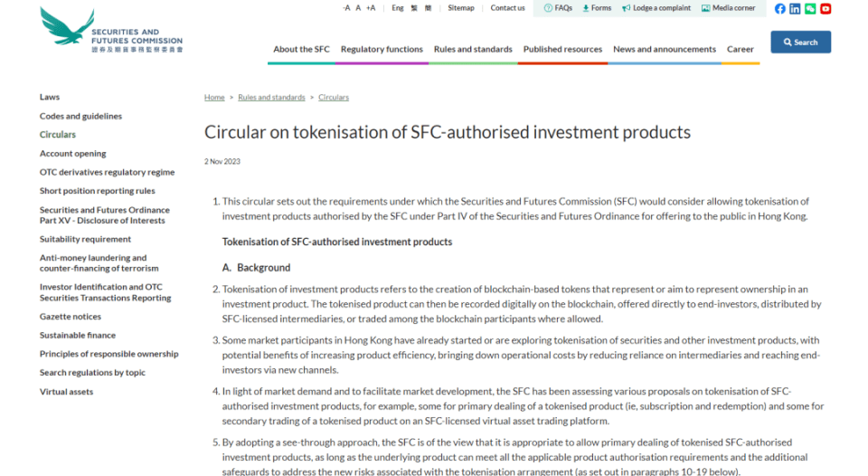Screen dimensions: 868x476
Task: Open the SFC Facebook page icon
Action: pos(779,8)
